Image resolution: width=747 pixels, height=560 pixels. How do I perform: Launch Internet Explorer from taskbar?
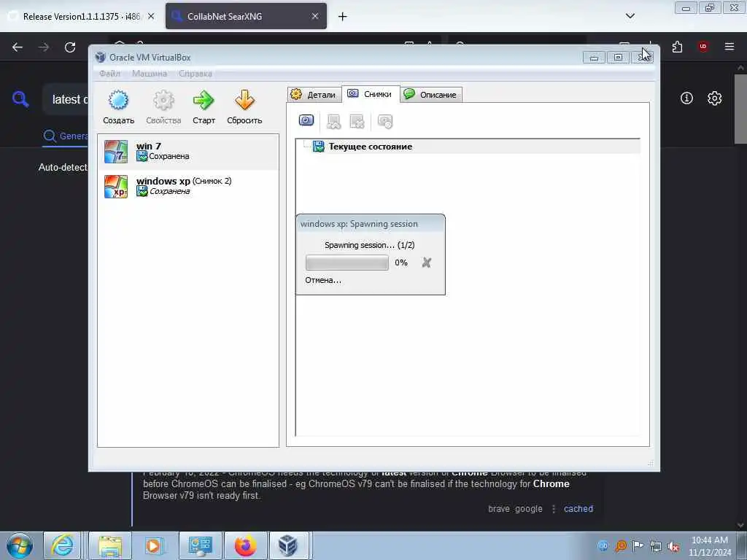pyautogui.click(x=63, y=545)
